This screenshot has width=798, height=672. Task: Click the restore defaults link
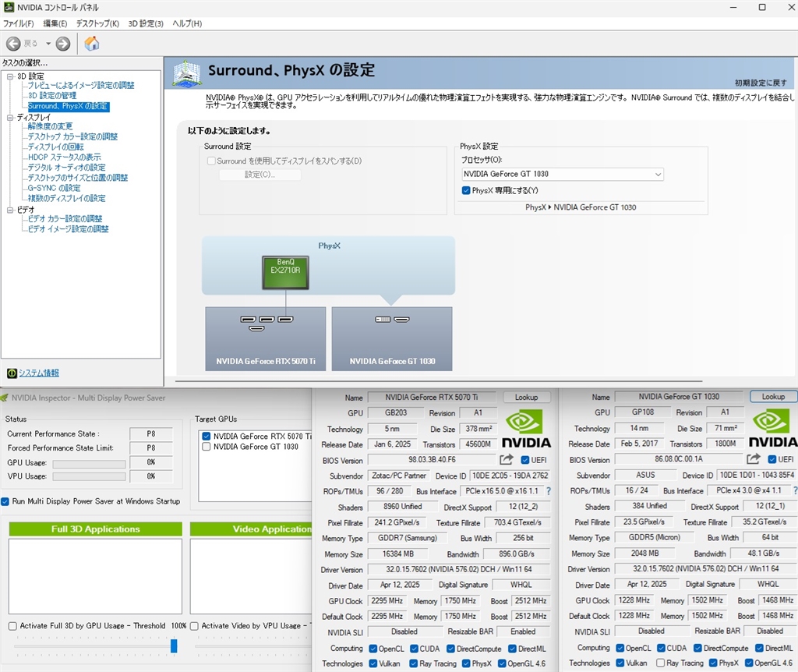tap(761, 83)
